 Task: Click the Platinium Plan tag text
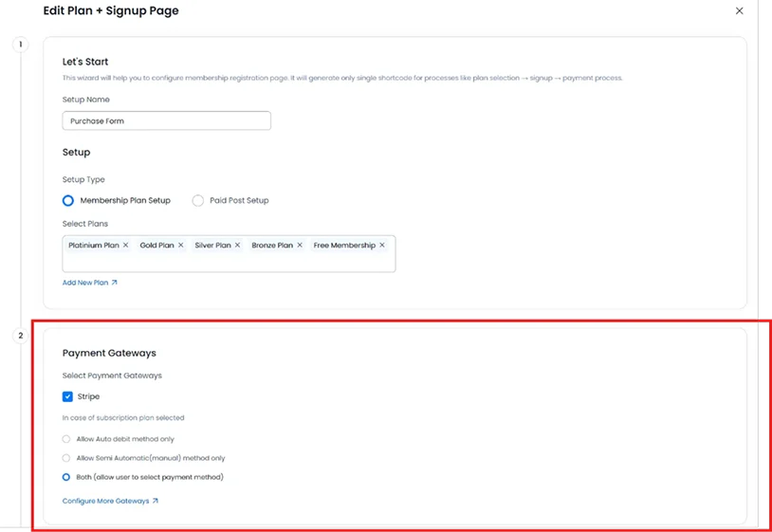pyautogui.click(x=94, y=245)
